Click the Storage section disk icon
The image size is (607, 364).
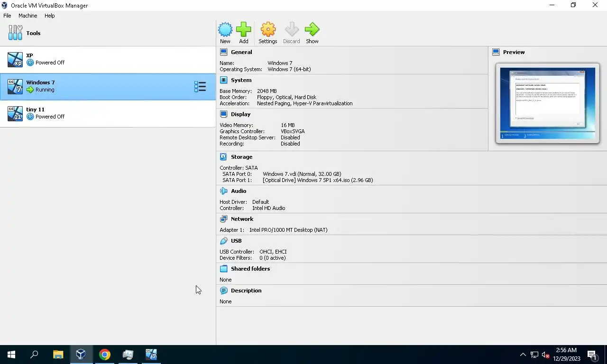(x=224, y=157)
